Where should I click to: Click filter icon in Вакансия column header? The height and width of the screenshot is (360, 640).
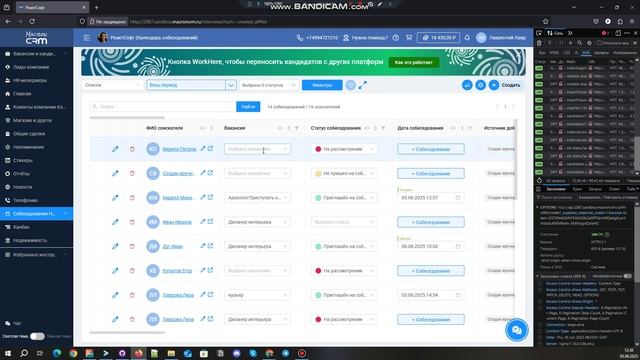tap(297, 128)
